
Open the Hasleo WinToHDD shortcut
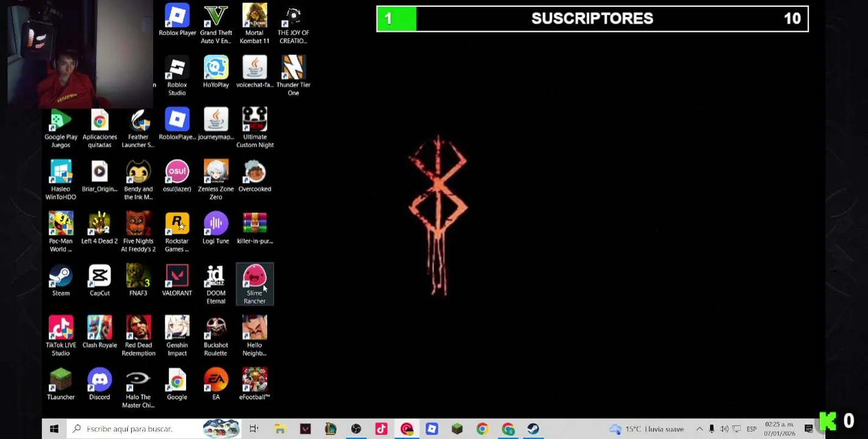click(x=61, y=180)
